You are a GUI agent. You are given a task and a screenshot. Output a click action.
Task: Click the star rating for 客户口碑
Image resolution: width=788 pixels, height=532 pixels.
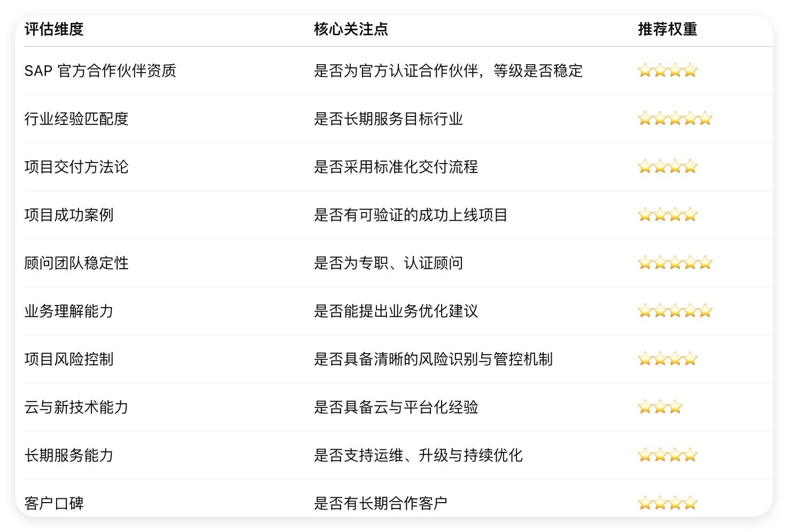(668, 503)
